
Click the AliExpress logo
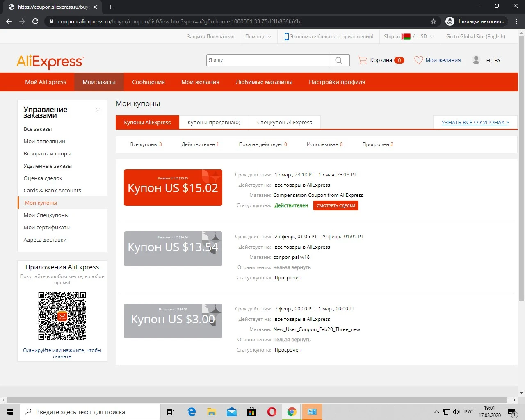(x=50, y=62)
